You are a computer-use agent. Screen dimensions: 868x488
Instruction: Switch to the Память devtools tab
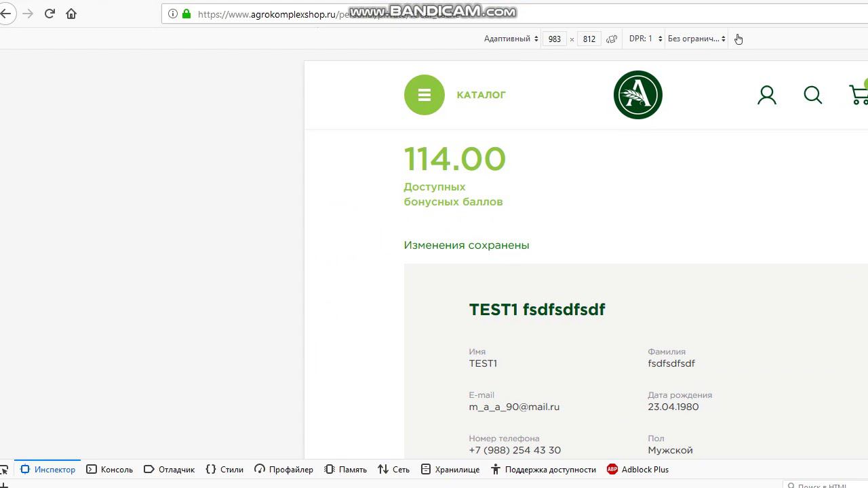[x=346, y=469]
